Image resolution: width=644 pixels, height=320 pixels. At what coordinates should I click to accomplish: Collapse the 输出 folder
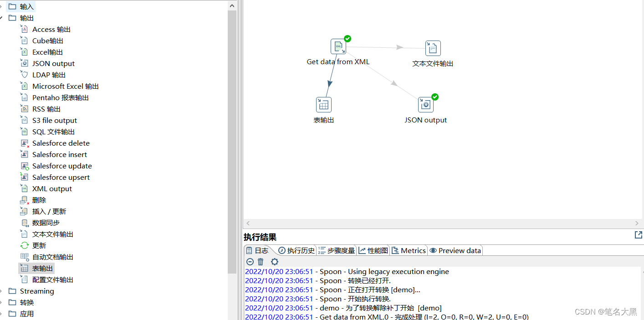point(3,18)
